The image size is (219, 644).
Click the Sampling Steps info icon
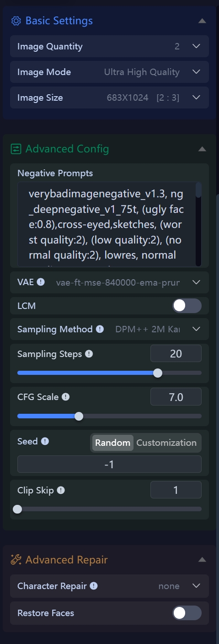pyautogui.click(x=89, y=354)
